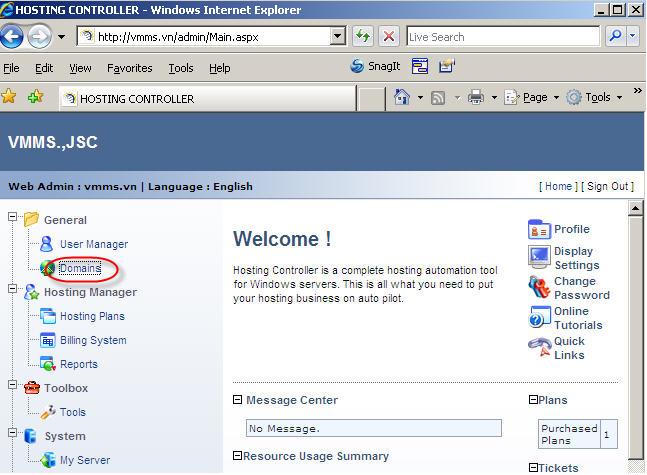Click the magnifier search button
The image size is (647, 475).
click(615, 36)
